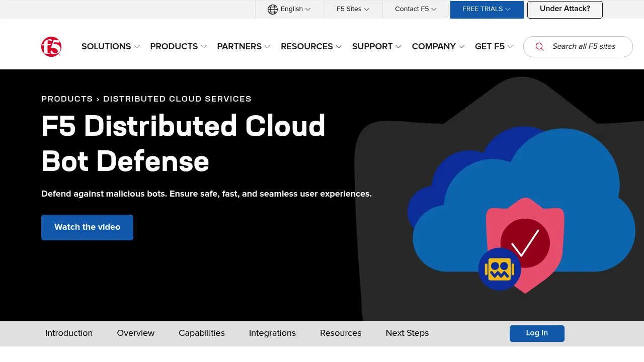The image size is (644, 362).
Task: Open the Resources section in sub-navigation
Action: pyautogui.click(x=341, y=333)
